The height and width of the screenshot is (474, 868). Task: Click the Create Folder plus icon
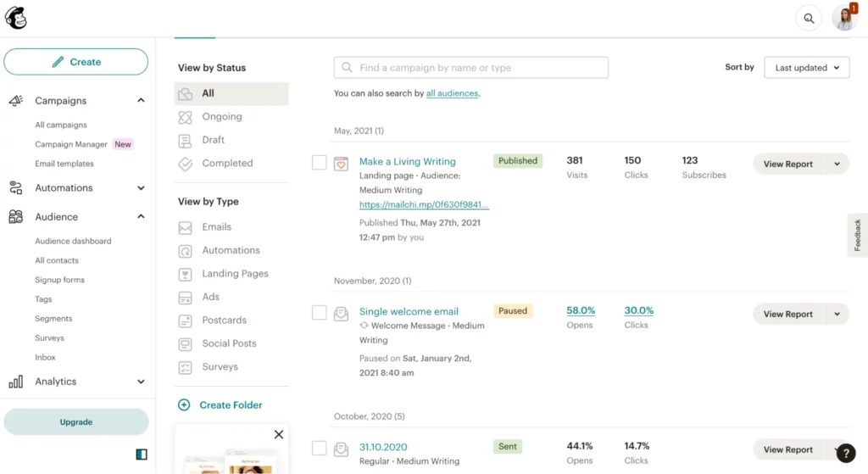tap(184, 404)
